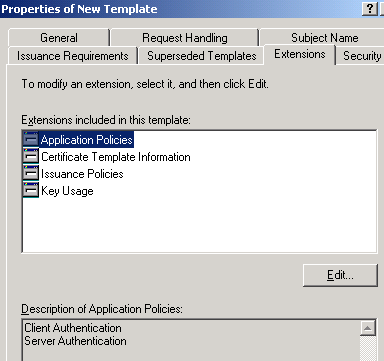Select Certificate Template Information entry text

116,157
